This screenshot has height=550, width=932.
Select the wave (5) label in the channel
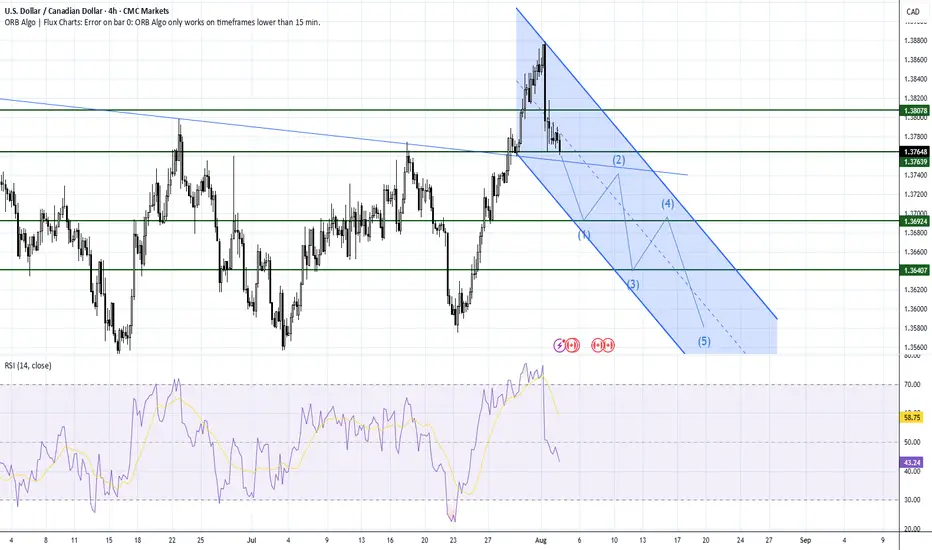coord(704,341)
